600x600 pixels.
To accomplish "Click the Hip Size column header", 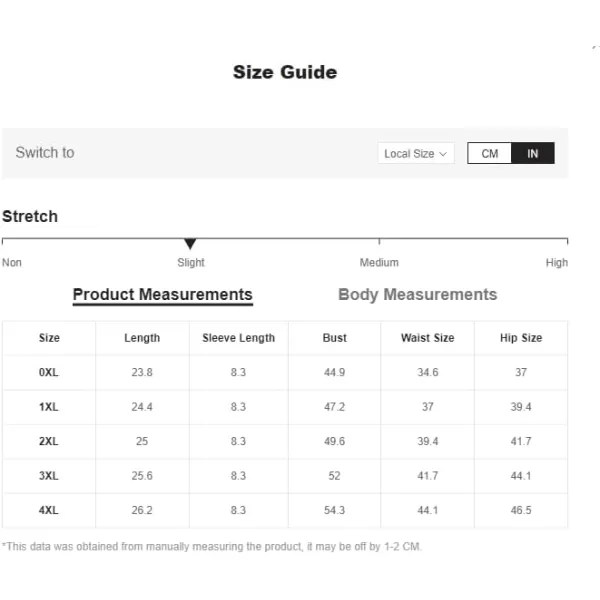I will coord(521,338).
